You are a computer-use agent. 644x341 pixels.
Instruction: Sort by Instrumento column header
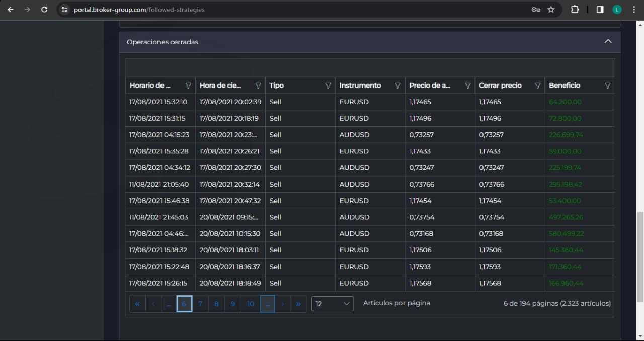tap(360, 86)
